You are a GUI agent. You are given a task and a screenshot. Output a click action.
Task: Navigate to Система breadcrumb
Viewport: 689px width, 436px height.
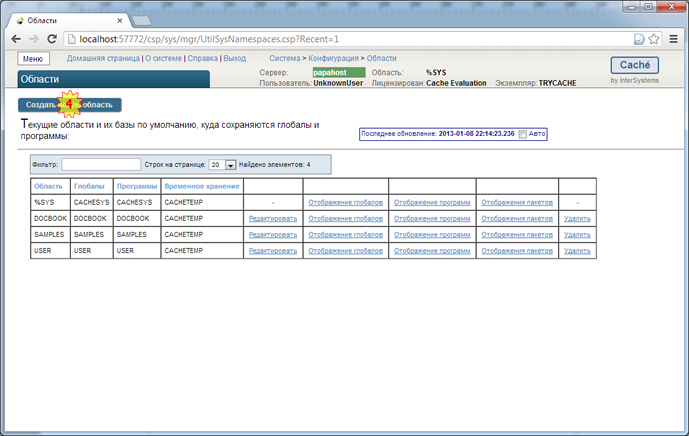[x=285, y=58]
